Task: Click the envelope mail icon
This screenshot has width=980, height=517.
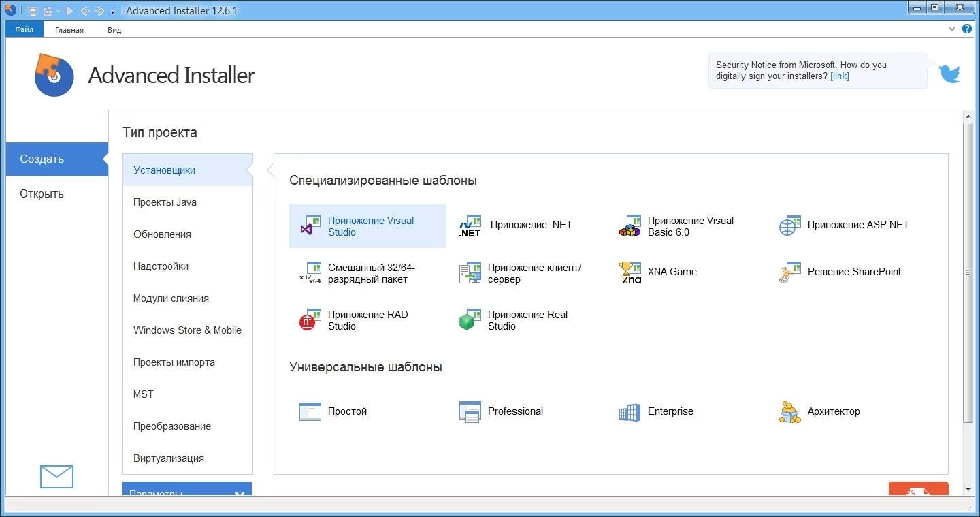Action: pos(56,477)
